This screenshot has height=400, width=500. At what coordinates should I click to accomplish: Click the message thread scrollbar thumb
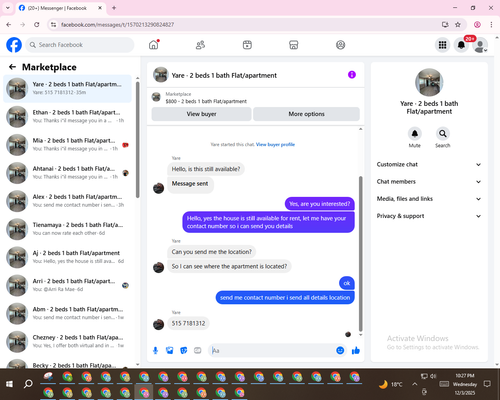(360, 253)
